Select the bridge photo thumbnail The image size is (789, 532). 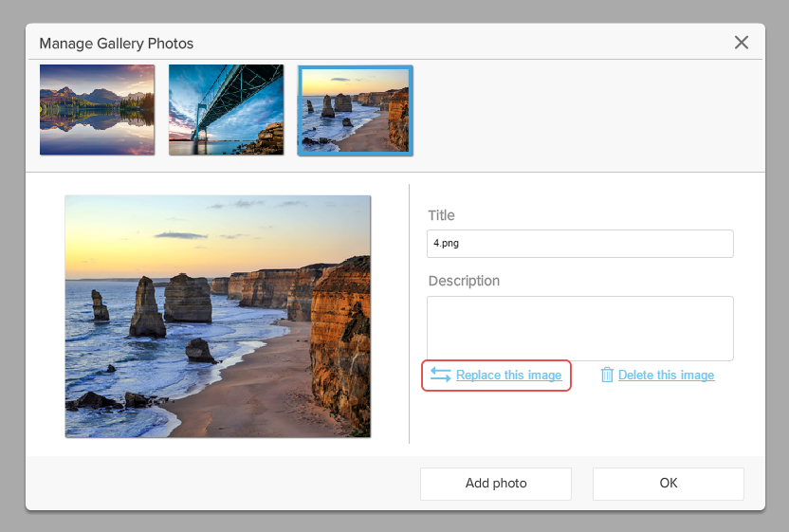tap(226, 109)
